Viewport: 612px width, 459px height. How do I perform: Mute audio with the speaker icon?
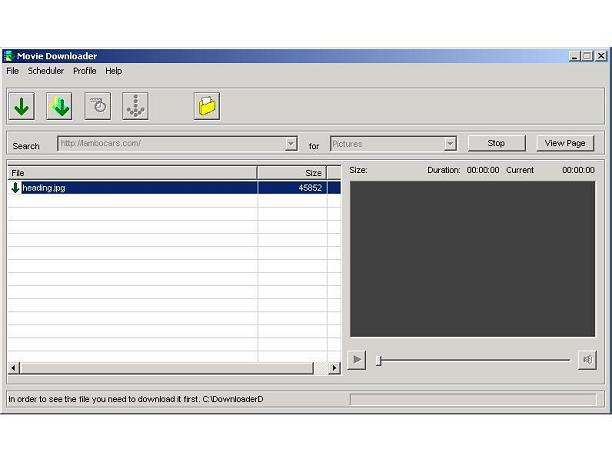587,360
